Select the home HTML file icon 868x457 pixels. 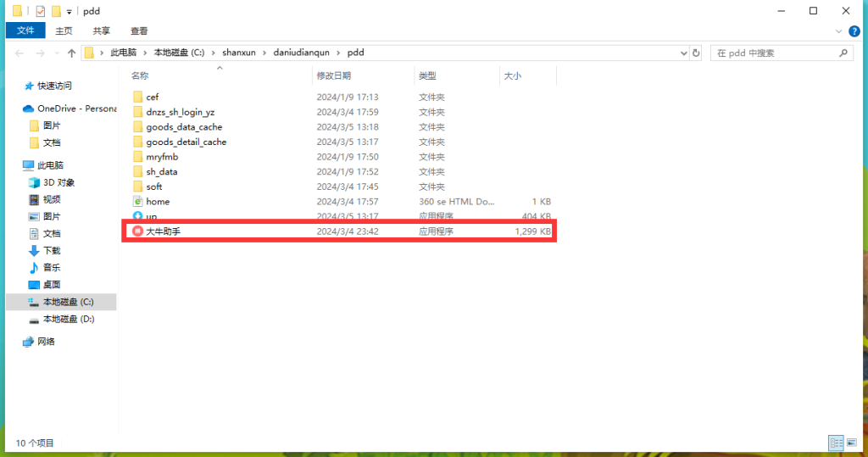[138, 202]
